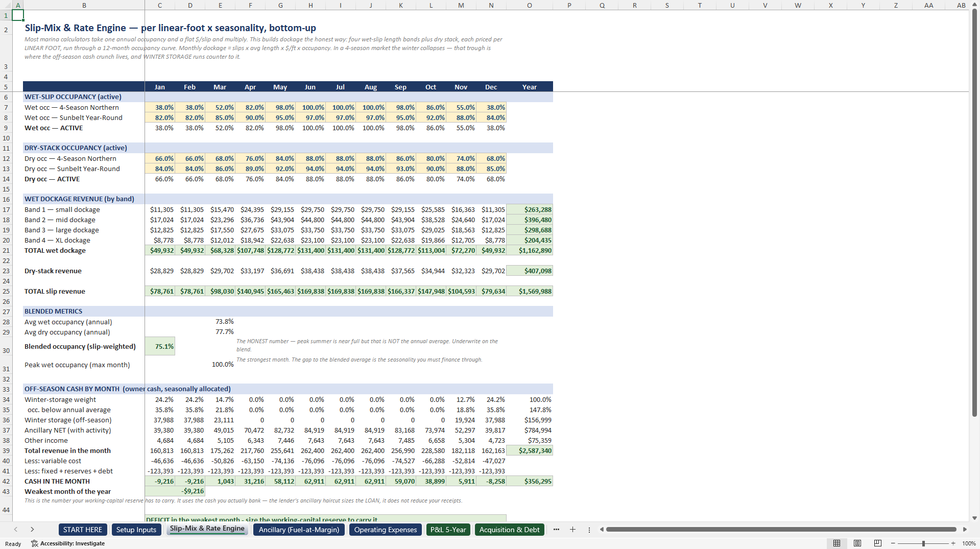Select total revenue year $2,587,340

click(x=530, y=450)
